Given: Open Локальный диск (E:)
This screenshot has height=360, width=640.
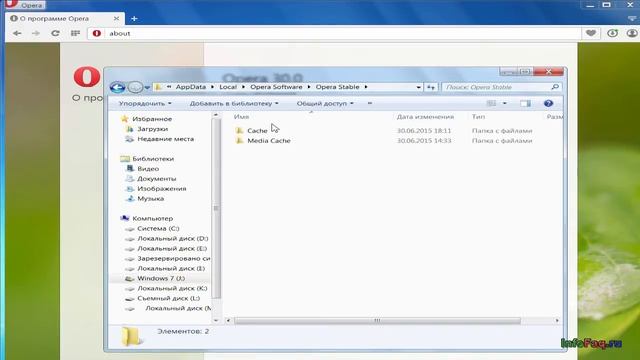Looking at the screenshot, I should pos(172,249).
